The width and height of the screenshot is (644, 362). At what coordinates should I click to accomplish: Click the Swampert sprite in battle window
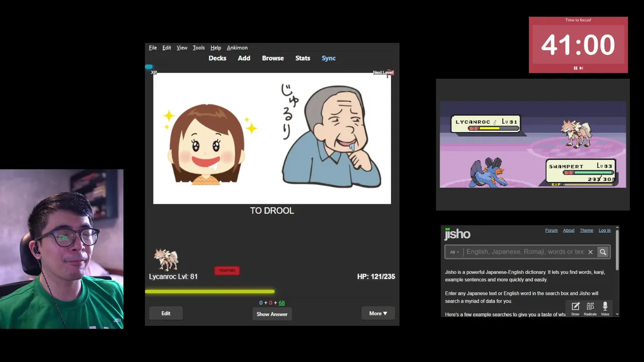488,172
